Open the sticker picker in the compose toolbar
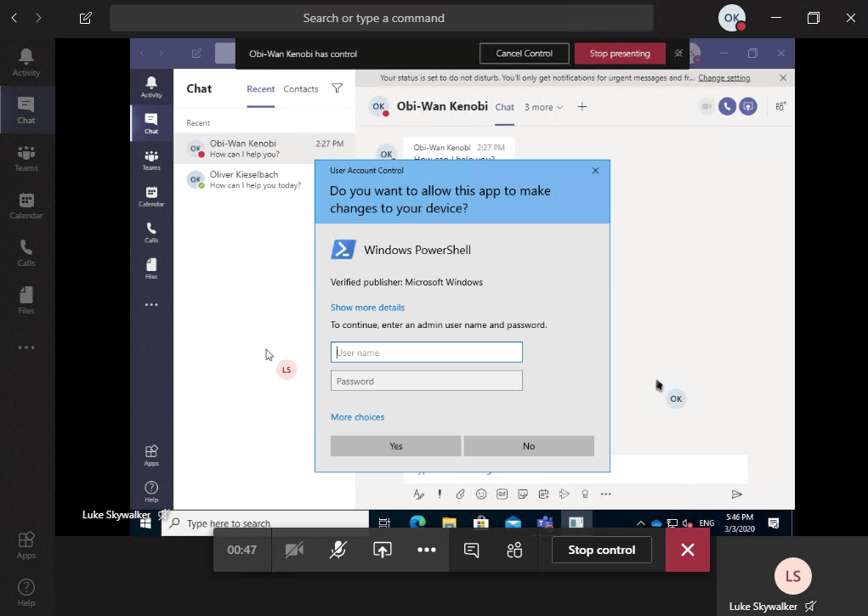The width and height of the screenshot is (868, 616). coord(522,494)
